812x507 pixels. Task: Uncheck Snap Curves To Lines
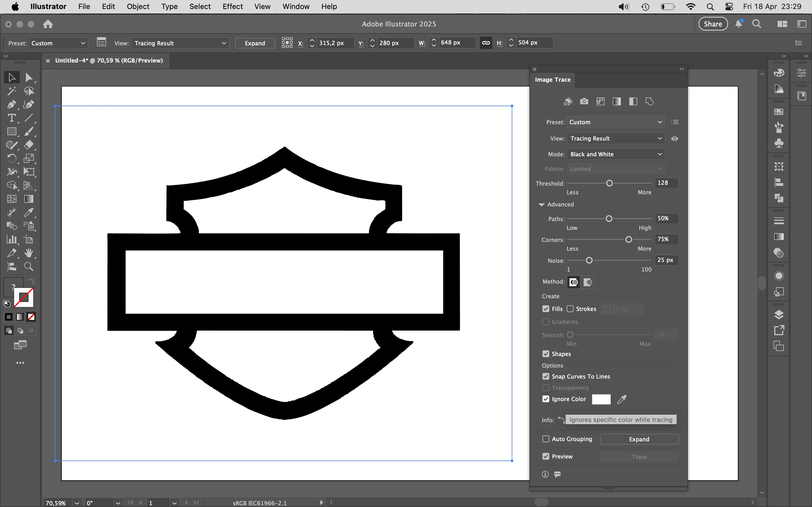[546, 377]
